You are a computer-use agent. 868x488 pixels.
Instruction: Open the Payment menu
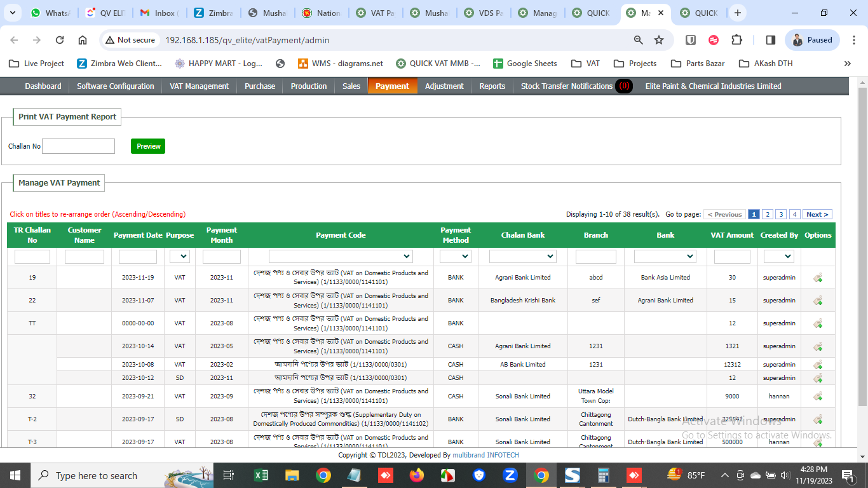pyautogui.click(x=392, y=86)
